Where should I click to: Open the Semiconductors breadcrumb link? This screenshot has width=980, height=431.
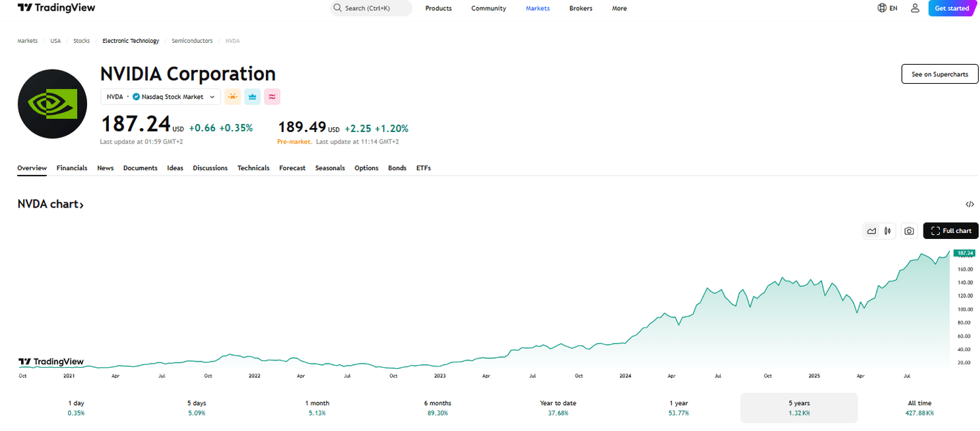(192, 41)
